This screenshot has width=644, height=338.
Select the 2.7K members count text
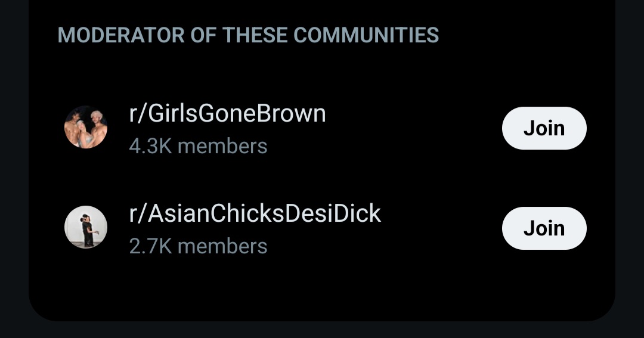[x=198, y=246]
